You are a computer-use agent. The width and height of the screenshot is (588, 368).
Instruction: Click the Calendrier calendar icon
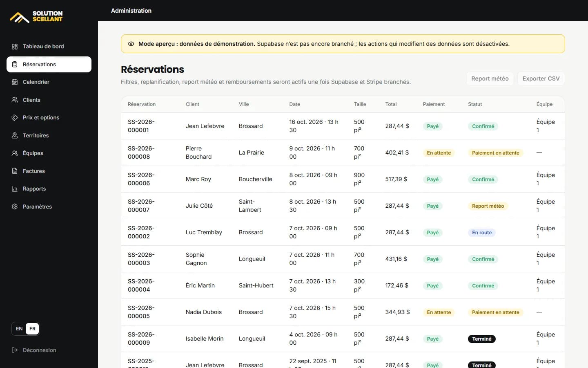pyautogui.click(x=15, y=82)
